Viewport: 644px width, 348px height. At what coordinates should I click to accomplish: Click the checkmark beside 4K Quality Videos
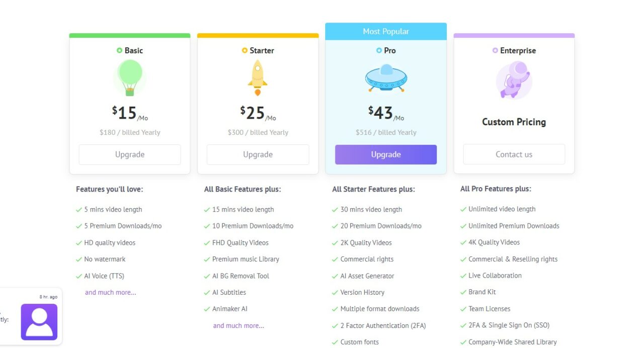pos(463,242)
